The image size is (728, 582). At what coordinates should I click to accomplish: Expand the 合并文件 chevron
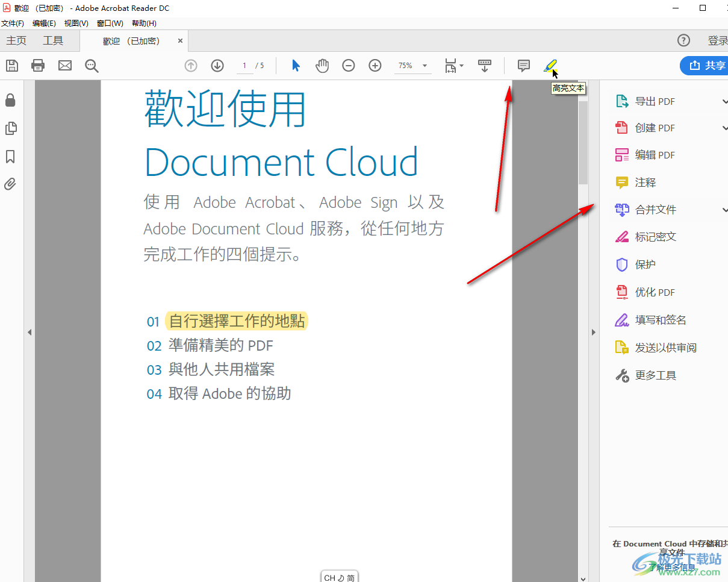point(724,210)
